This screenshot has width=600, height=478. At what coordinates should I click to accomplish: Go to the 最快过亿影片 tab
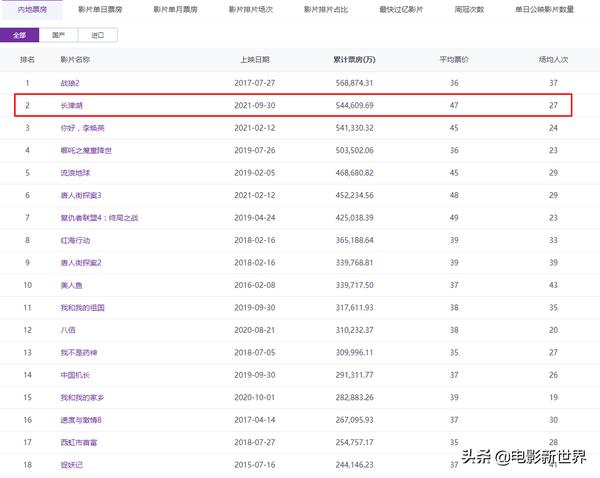tap(401, 10)
